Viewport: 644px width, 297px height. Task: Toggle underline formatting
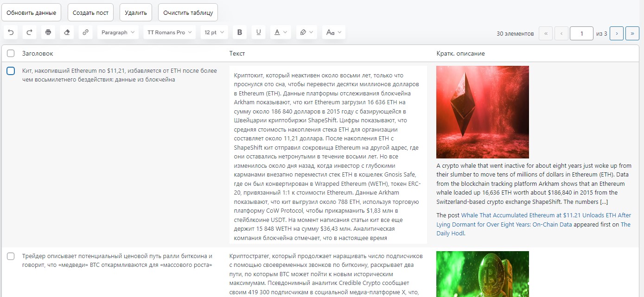point(259,32)
